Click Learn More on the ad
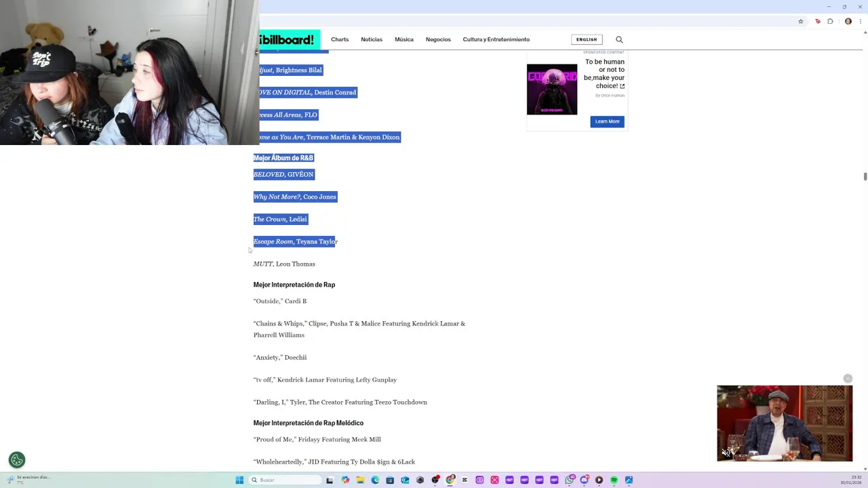This screenshot has width=868, height=488. [x=607, y=121]
